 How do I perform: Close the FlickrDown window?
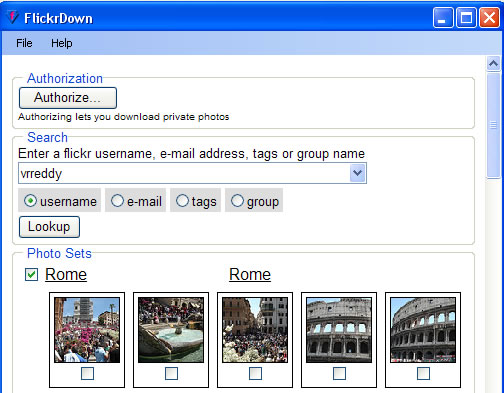[x=489, y=18]
